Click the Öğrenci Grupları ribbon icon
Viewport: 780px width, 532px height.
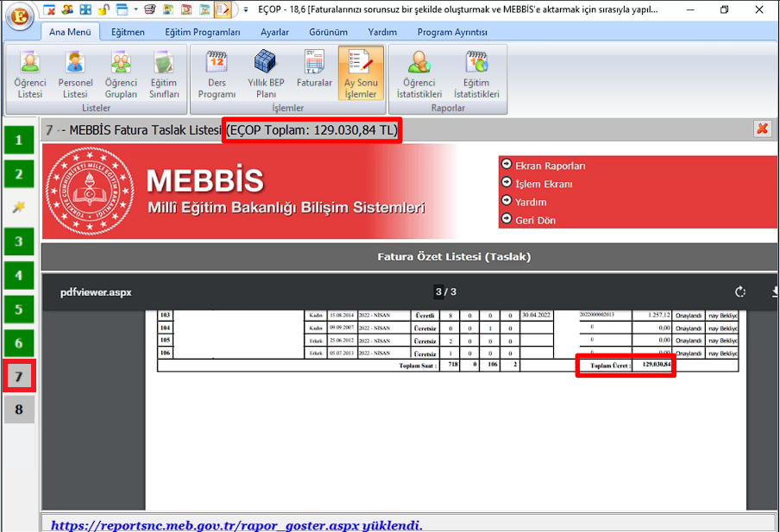pos(121,74)
